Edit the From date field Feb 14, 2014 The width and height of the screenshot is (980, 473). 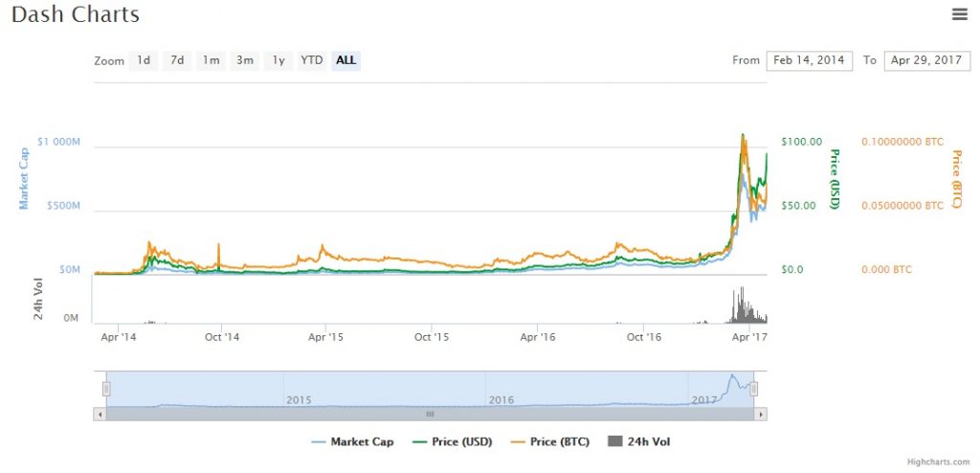[x=809, y=60]
